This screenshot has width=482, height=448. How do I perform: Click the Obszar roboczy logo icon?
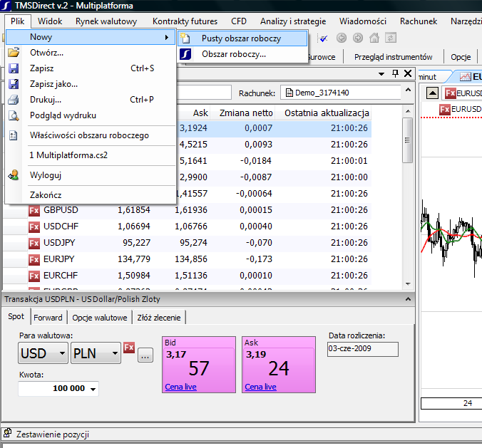(x=185, y=54)
